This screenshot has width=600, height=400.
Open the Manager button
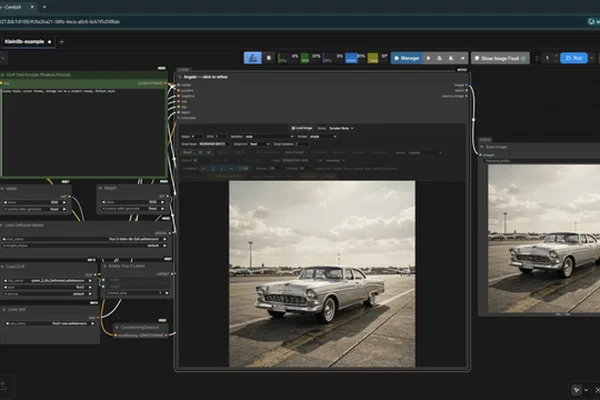(406, 58)
